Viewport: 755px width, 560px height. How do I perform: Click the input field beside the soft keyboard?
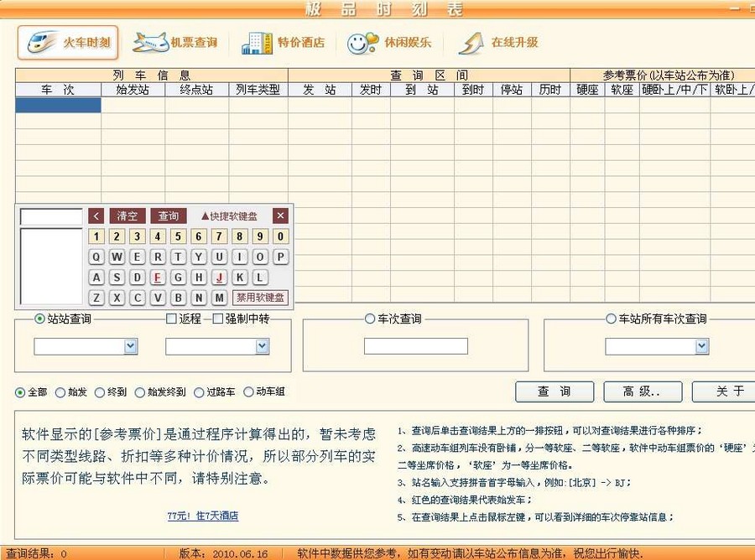[52, 215]
